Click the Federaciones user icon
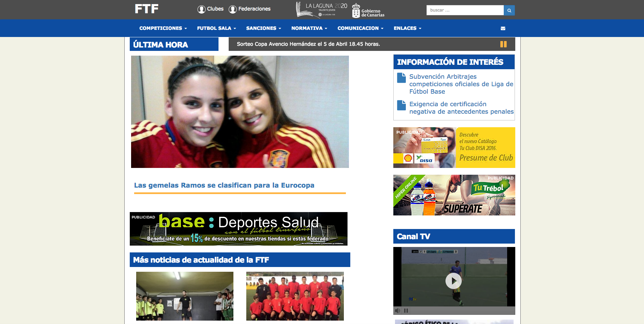This screenshot has width=644, height=324. 233,9
